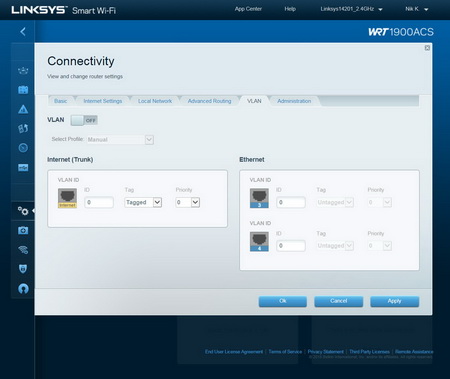Click the Apply button
The height and width of the screenshot is (379, 450).
click(x=394, y=301)
